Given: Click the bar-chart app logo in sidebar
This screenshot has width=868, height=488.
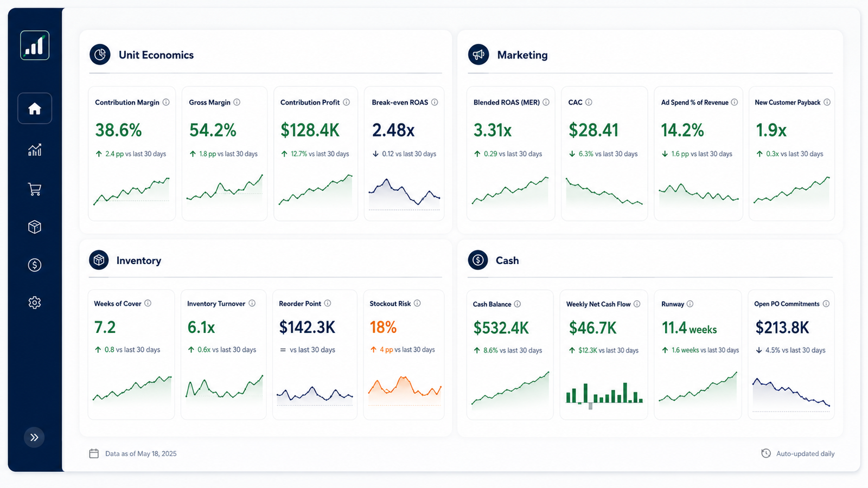Looking at the screenshot, I should point(35,45).
